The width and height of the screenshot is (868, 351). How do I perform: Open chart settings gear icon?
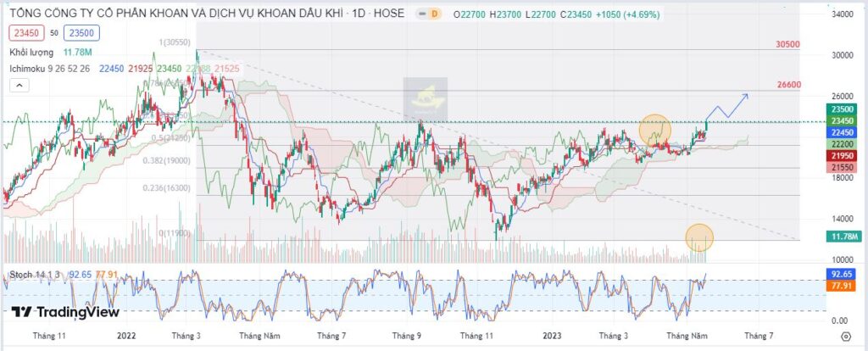point(845,336)
